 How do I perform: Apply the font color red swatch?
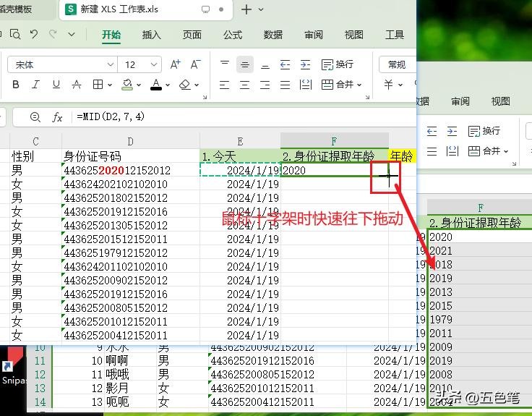click(x=155, y=85)
